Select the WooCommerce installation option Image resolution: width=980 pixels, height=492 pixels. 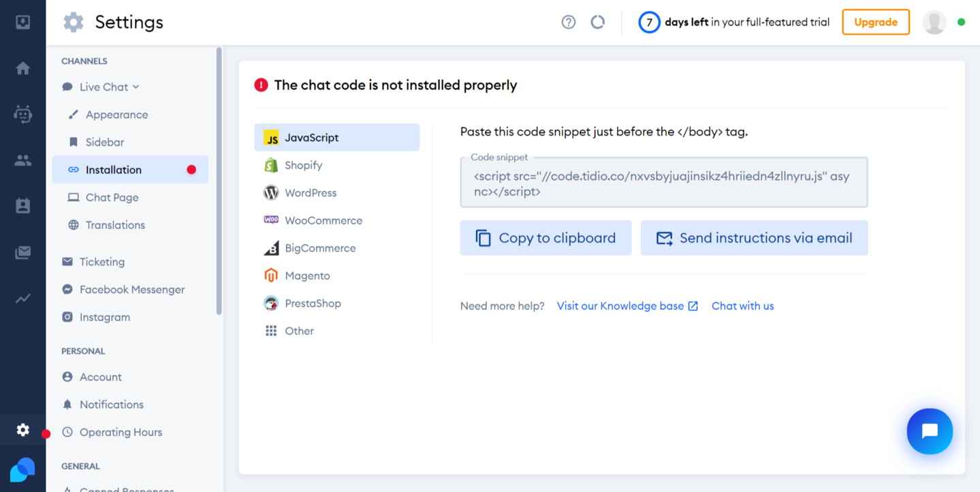click(336, 221)
